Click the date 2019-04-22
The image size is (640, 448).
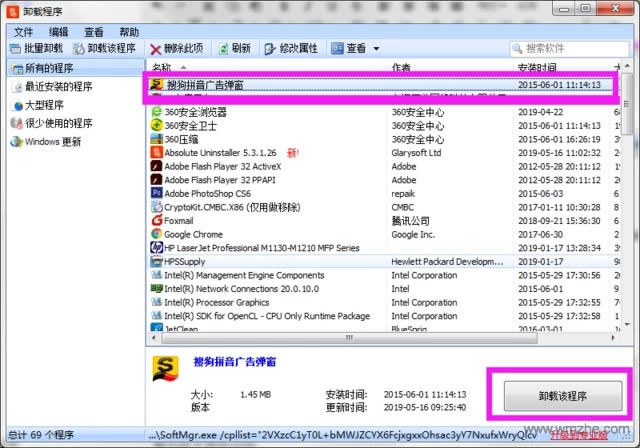pos(540,112)
